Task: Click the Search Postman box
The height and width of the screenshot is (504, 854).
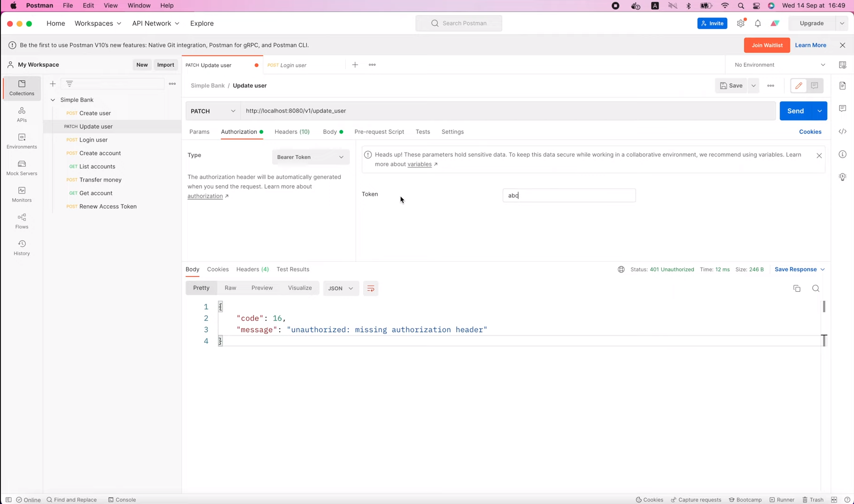Action: (458, 23)
